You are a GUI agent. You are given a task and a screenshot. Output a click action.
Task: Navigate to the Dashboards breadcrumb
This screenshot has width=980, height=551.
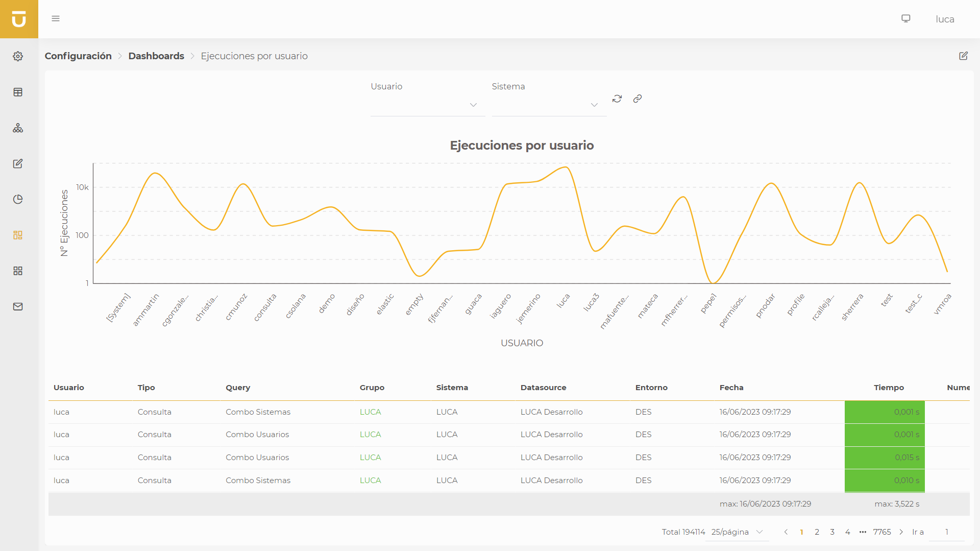(x=156, y=56)
